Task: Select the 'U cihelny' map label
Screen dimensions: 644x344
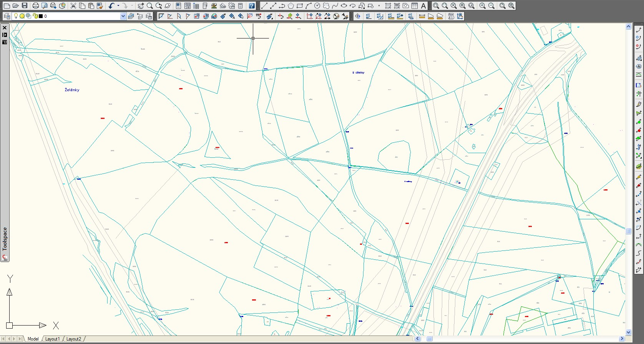Action: point(359,72)
